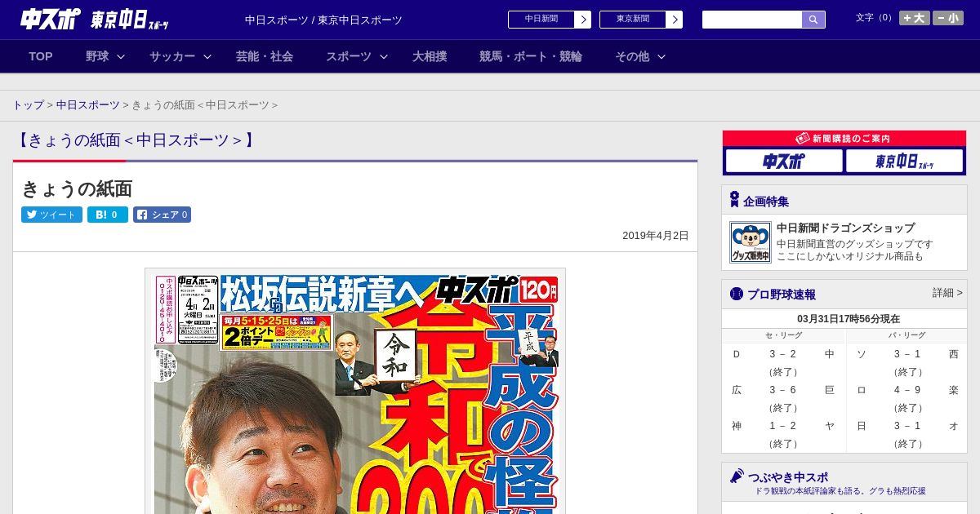This screenshot has height=514, width=980.
Task: Click the arrow next to 中日新聞
Action: point(583,20)
